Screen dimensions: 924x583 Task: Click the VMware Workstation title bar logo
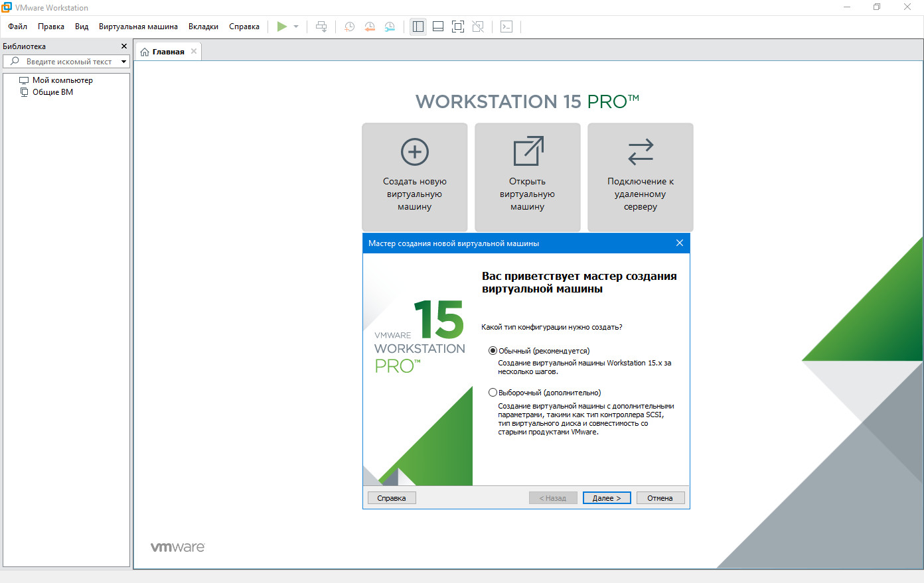point(7,7)
